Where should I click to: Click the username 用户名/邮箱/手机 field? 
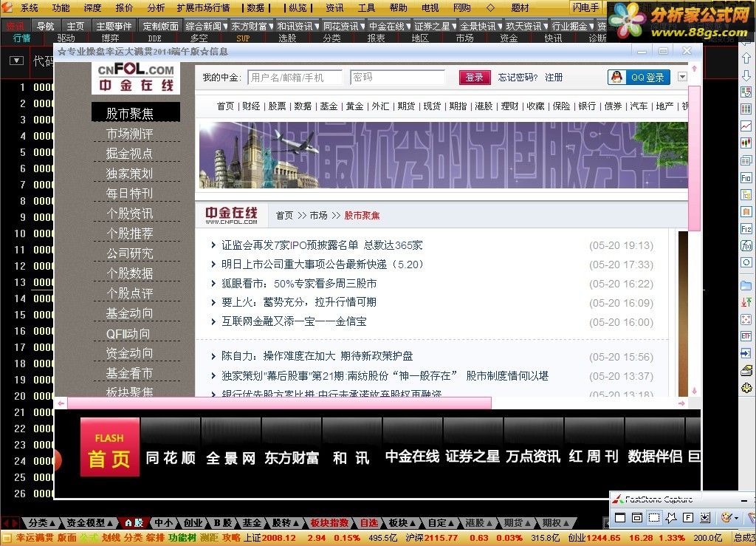coord(295,77)
